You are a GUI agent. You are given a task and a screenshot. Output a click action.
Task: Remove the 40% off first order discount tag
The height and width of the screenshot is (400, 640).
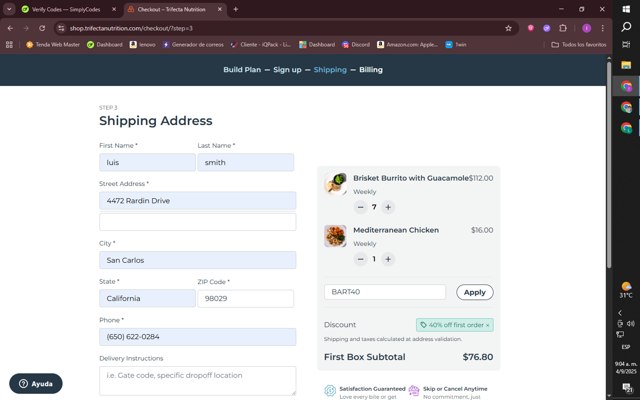tap(487, 325)
